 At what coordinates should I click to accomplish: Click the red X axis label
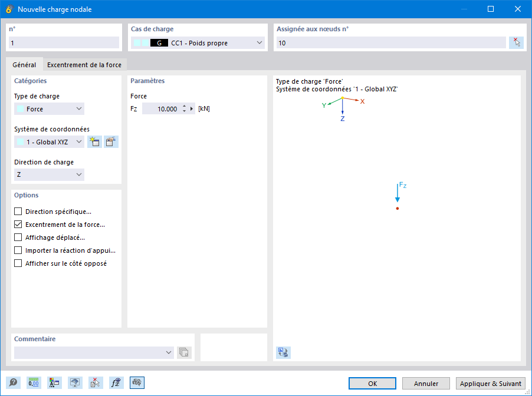(x=362, y=101)
